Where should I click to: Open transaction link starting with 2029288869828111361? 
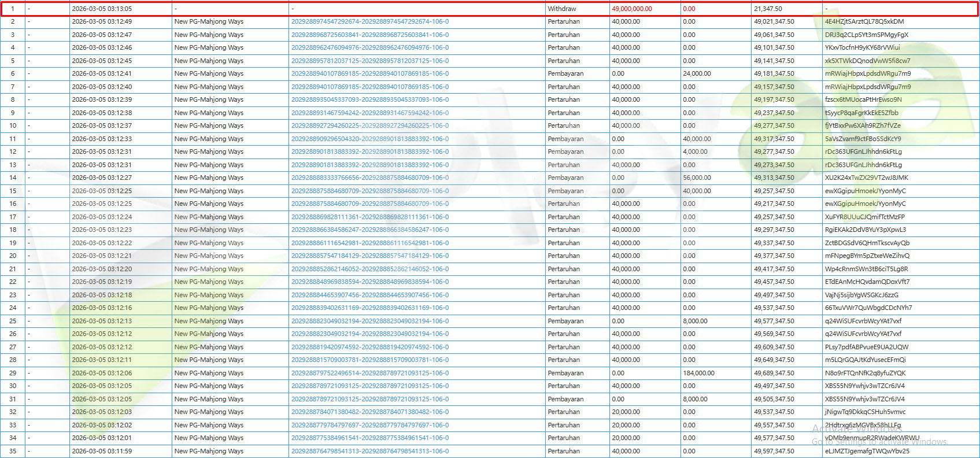coord(369,217)
